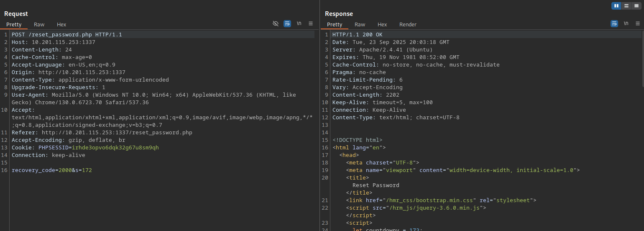
Task: Toggle word wrap in Response panel
Action: pos(614,23)
